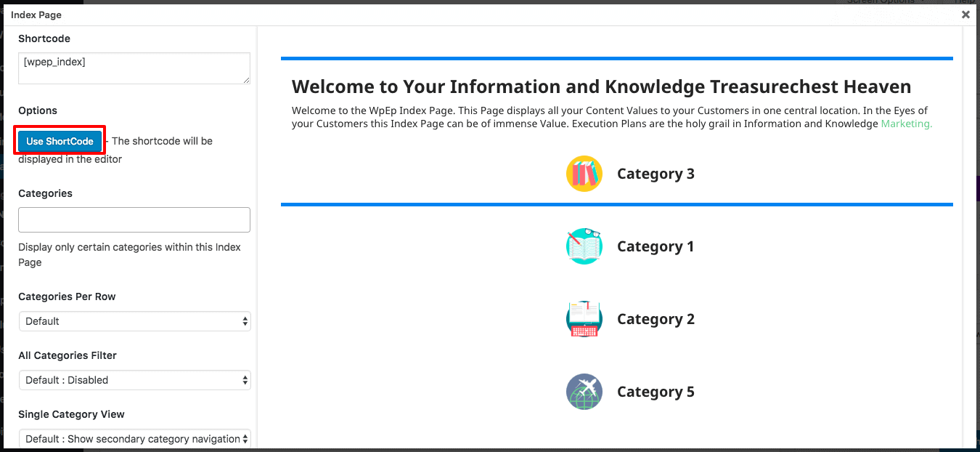Click the shortcode textarea resize handle
This screenshot has width=980, height=452.
point(246,80)
